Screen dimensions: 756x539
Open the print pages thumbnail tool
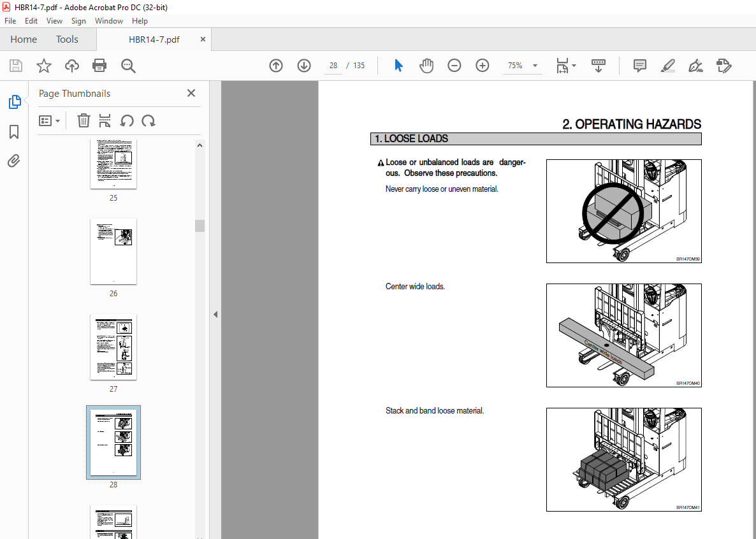coord(105,120)
